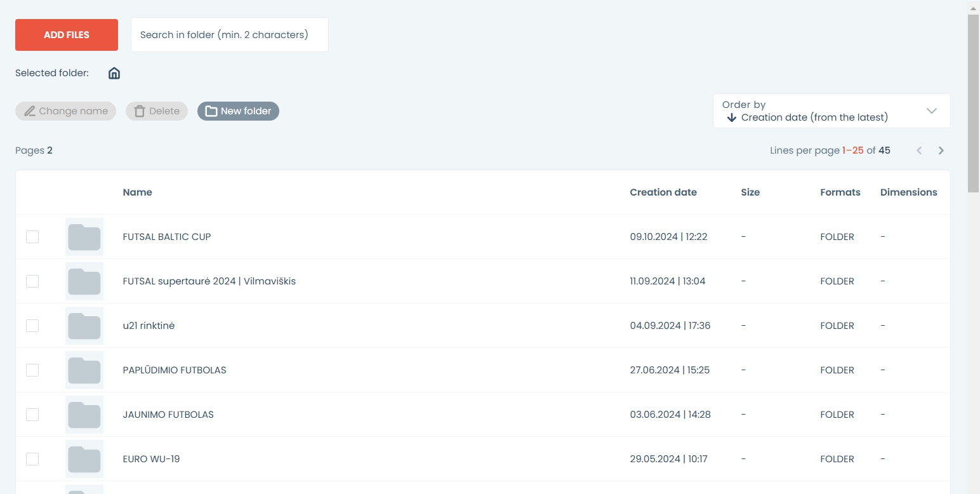Image resolution: width=980 pixels, height=494 pixels.
Task: Open the FUTSAL BALTIC CUP folder icon
Action: (x=84, y=237)
